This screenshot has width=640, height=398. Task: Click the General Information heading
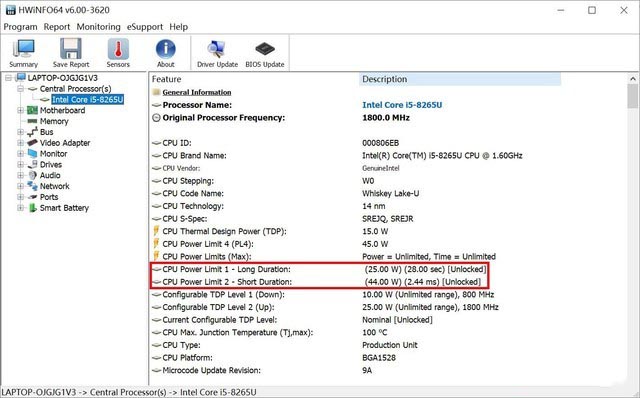coord(197,92)
